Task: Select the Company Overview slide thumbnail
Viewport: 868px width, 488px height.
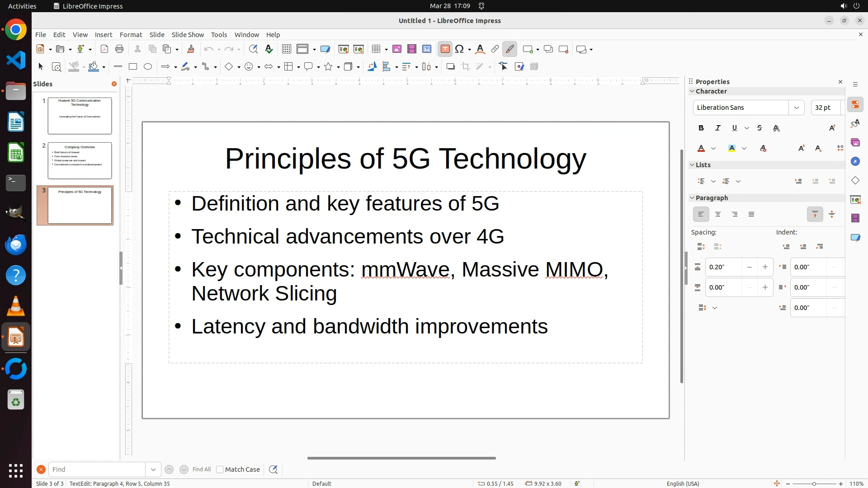Action: (80, 160)
